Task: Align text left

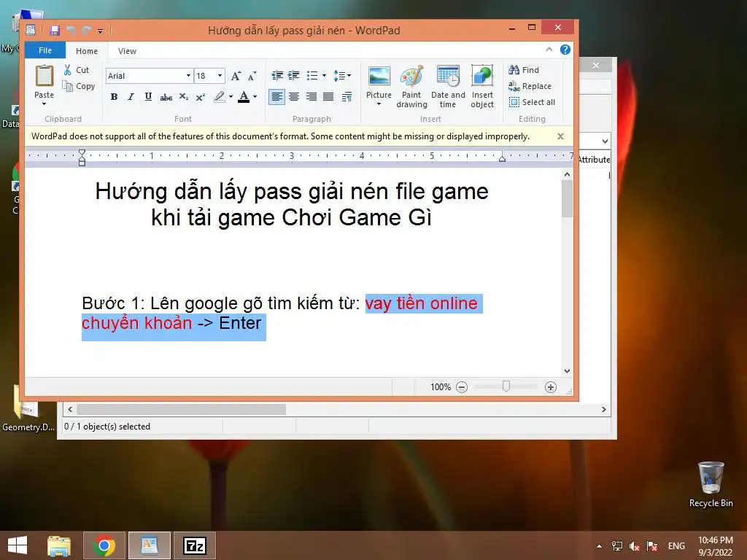Action: click(276, 97)
